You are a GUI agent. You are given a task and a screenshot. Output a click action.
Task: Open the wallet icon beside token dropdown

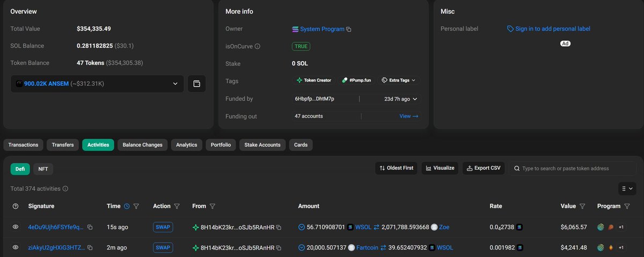[x=196, y=84]
